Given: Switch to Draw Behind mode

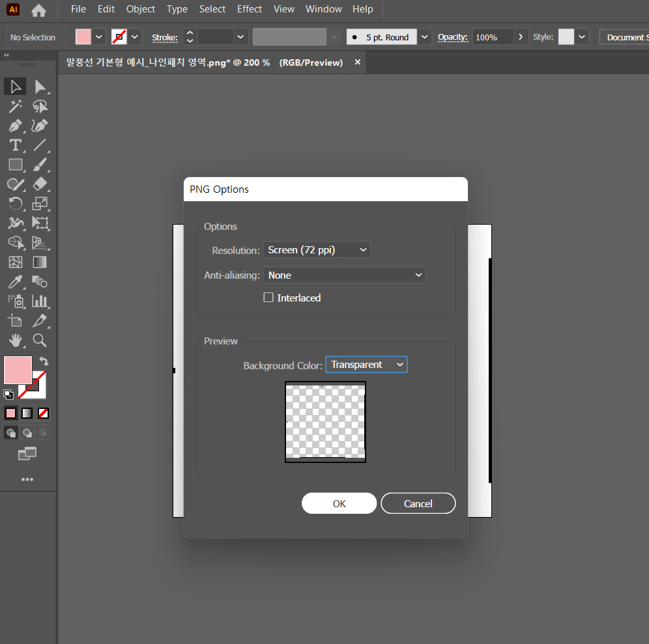Looking at the screenshot, I should tap(27, 432).
